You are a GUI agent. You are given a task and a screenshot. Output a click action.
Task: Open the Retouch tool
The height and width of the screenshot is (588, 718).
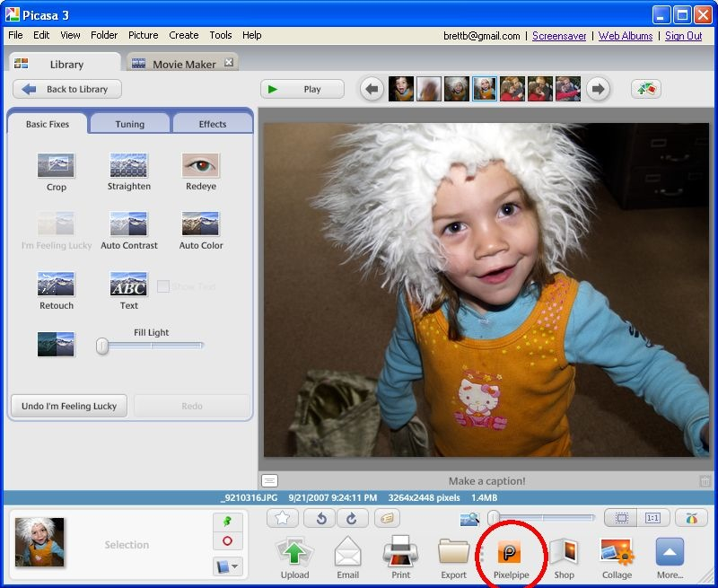click(x=57, y=285)
